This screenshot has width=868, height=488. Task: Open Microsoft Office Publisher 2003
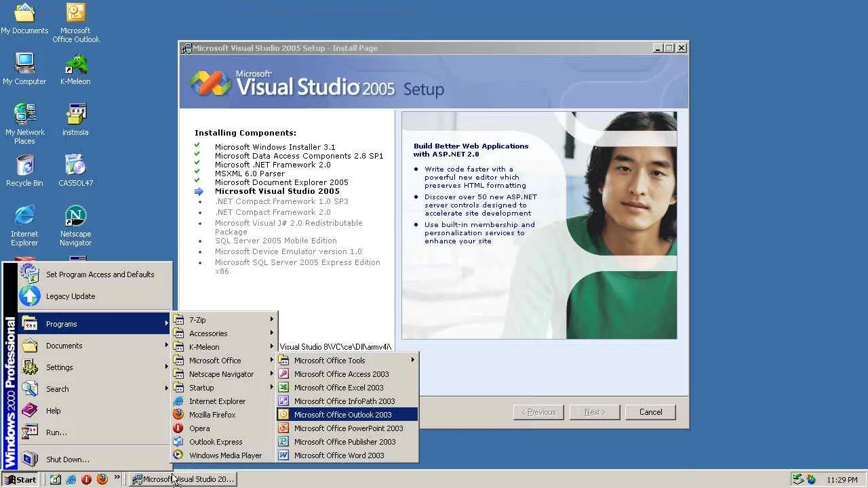[x=347, y=441]
